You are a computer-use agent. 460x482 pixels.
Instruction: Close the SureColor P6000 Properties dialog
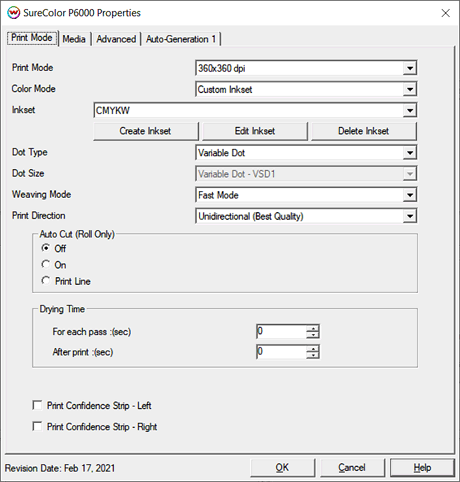point(445,13)
